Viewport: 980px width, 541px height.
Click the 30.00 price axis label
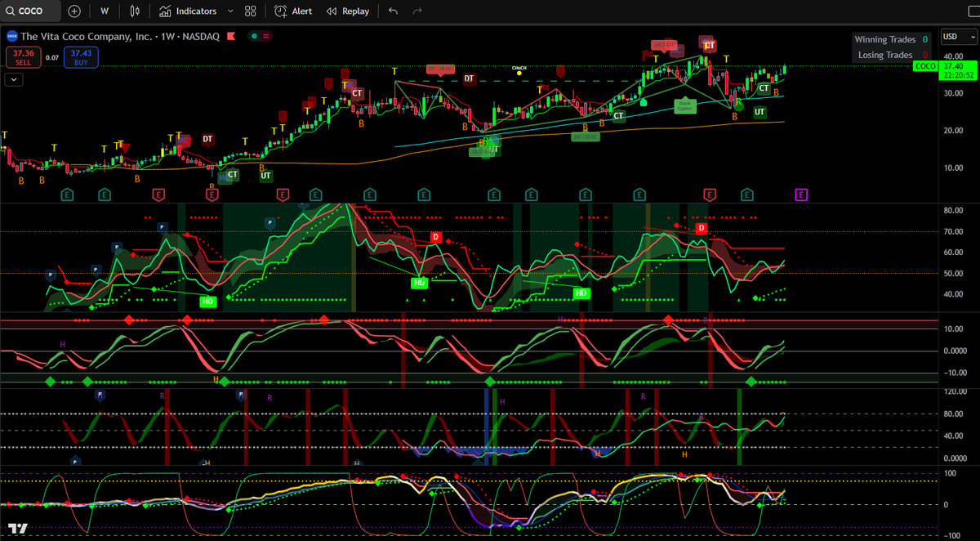pyautogui.click(x=952, y=93)
